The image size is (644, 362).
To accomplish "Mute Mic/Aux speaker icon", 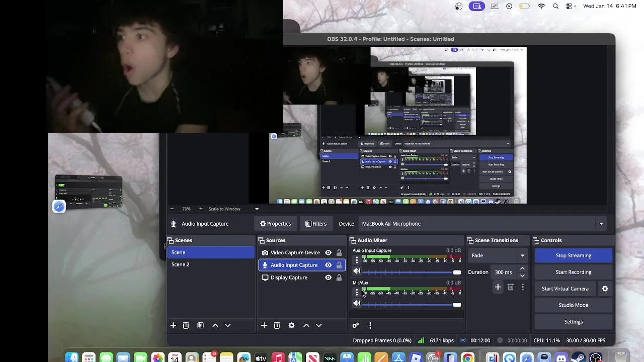I will [357, 304].
